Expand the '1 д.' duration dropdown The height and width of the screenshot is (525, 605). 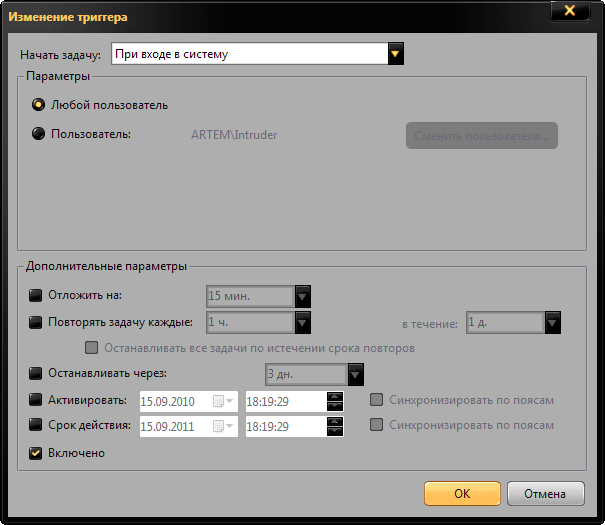(x=553, y=322)
